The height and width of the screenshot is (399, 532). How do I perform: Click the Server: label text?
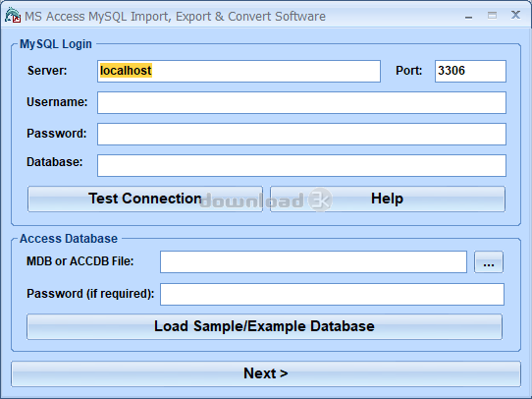click(47, 71)
